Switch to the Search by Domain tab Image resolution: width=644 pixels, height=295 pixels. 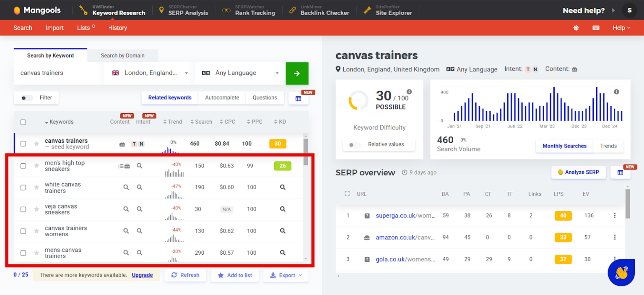123,55
